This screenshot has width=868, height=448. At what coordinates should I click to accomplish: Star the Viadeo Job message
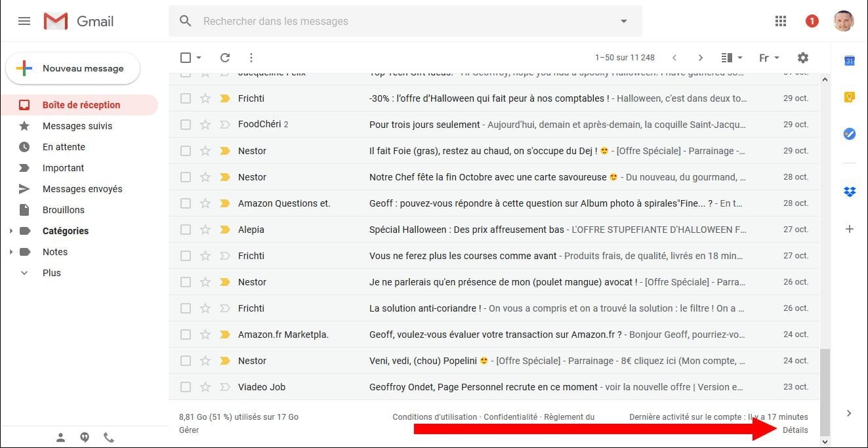tap(205, 387)
